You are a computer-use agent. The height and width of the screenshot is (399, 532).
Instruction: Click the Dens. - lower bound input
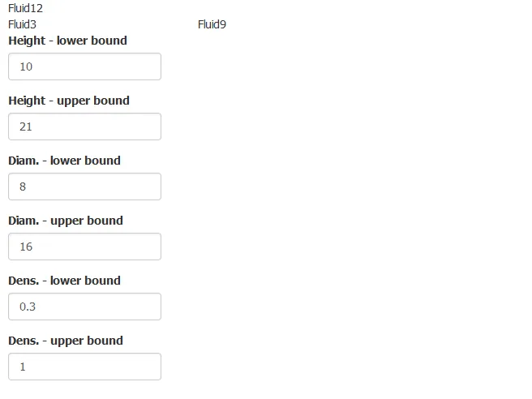coord(84,307)
